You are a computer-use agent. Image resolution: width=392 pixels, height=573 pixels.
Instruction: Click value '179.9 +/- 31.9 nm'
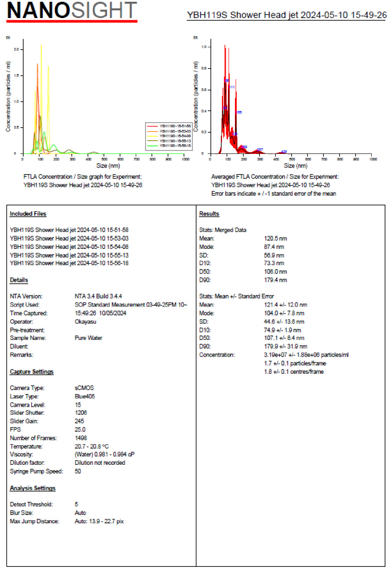[286, 347]
